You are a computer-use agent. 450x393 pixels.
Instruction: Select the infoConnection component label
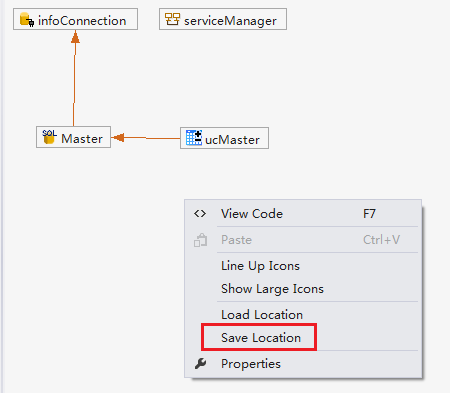[x=82, y=21]
